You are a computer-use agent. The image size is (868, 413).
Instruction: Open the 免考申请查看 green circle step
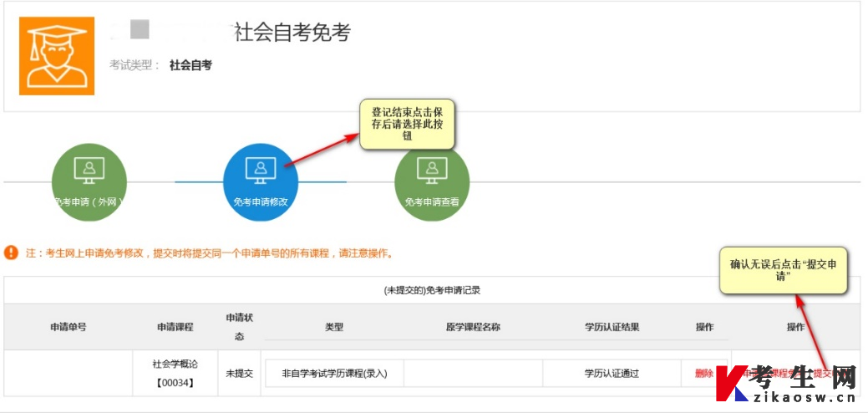[432, 182]
